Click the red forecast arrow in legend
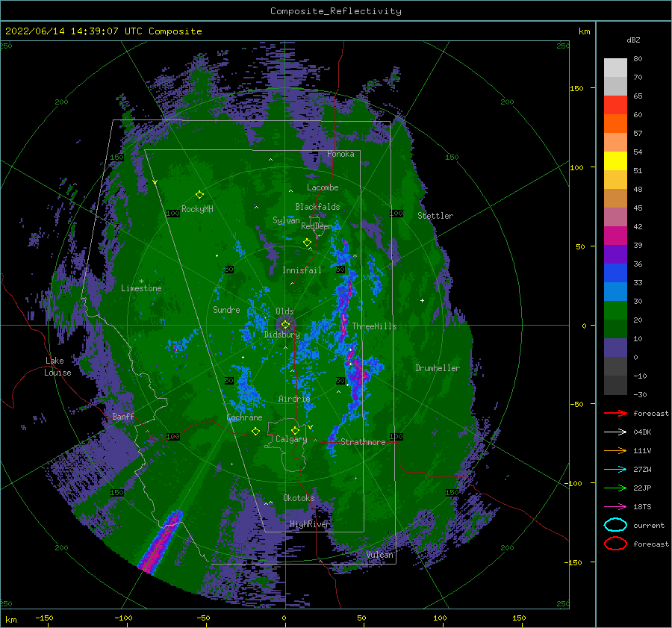This screenshot has height=628, width=672. 615,413
